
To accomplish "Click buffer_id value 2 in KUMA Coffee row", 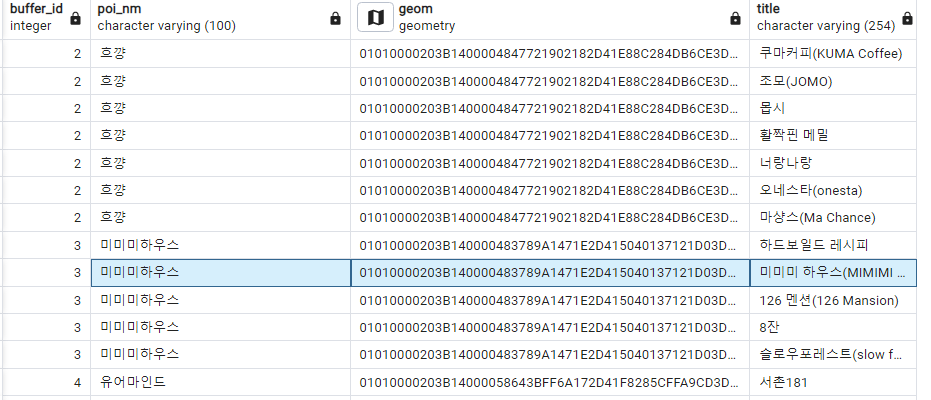I will click(x=77, y=53).
